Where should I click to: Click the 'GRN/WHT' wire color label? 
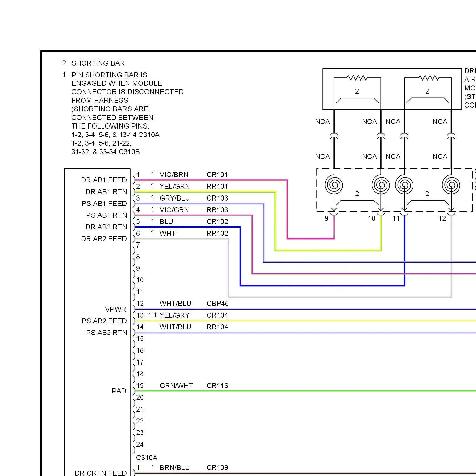[176, 386]
